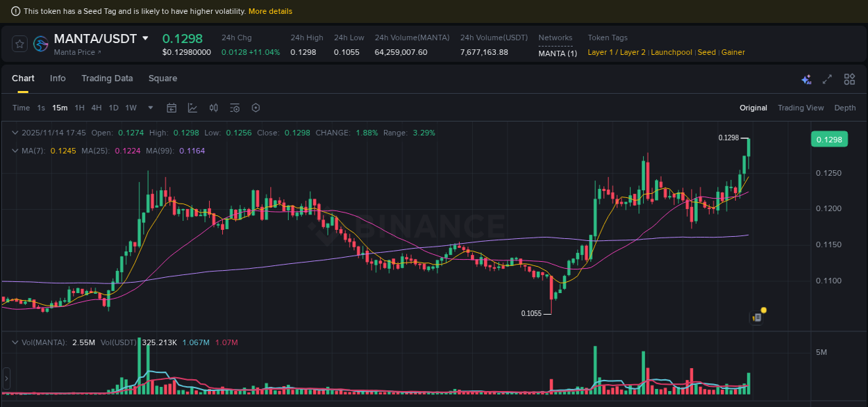Image resolution: width=868 pixels, height=407 pixels.
Task: Open chart settings via hexagon icon
Action: coord(256,108)
